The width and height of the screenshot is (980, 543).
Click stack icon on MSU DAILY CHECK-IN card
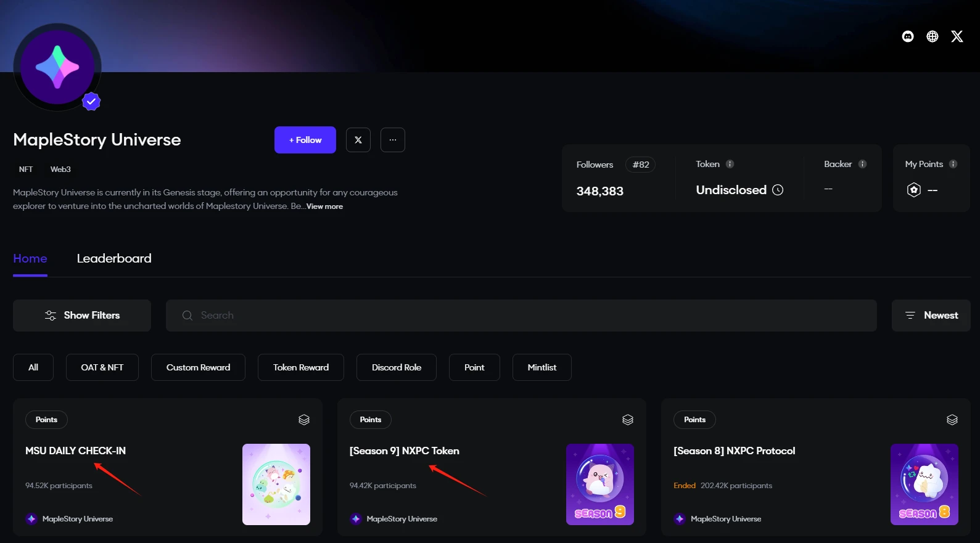pyautogui.click(x=304, y=420)
